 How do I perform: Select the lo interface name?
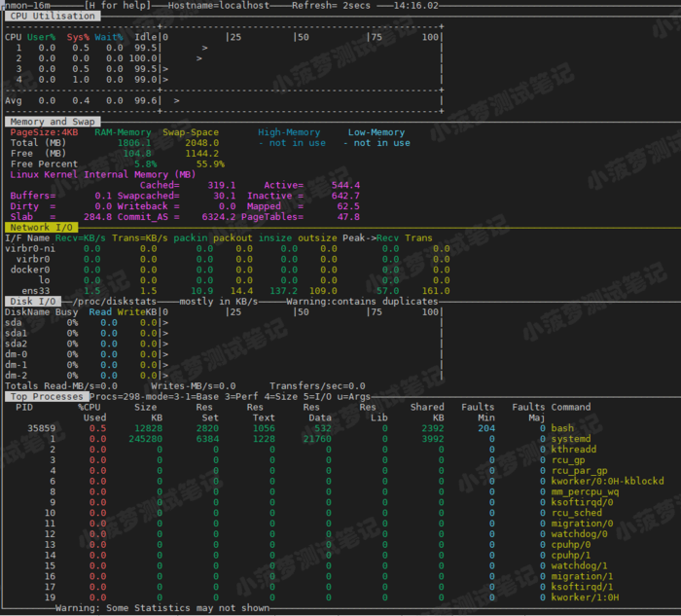(45, 280)
